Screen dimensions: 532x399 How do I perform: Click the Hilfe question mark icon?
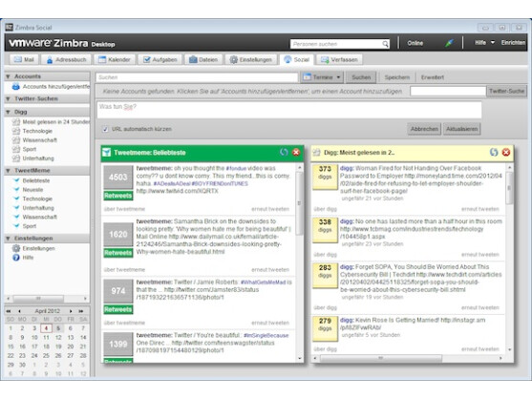coord(16,258)
